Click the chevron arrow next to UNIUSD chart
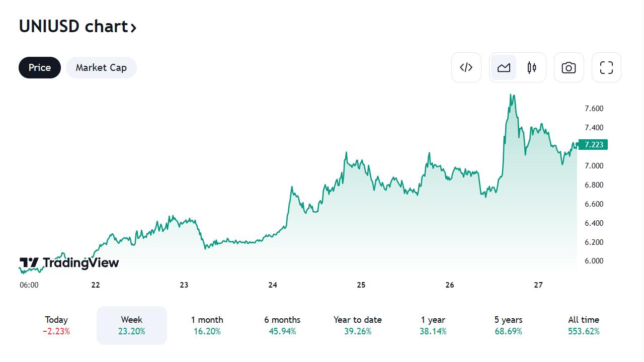This screenshot has height=362, width=644. click(x=133, y=28)
